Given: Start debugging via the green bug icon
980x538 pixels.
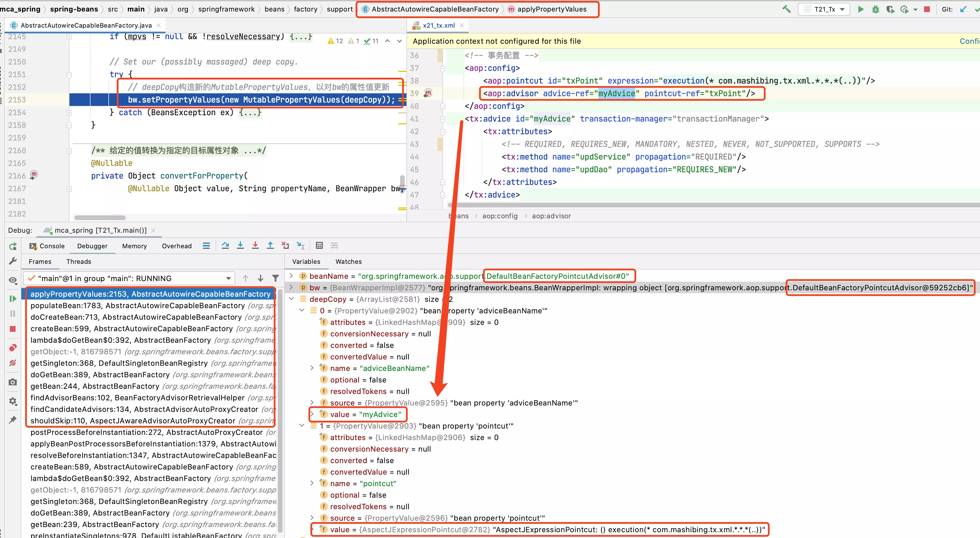Looking at the screenshot, I should point(875,9).
